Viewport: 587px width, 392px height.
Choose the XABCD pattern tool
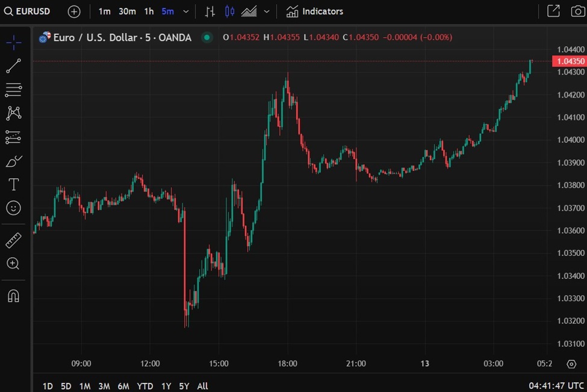coord(13,113)
